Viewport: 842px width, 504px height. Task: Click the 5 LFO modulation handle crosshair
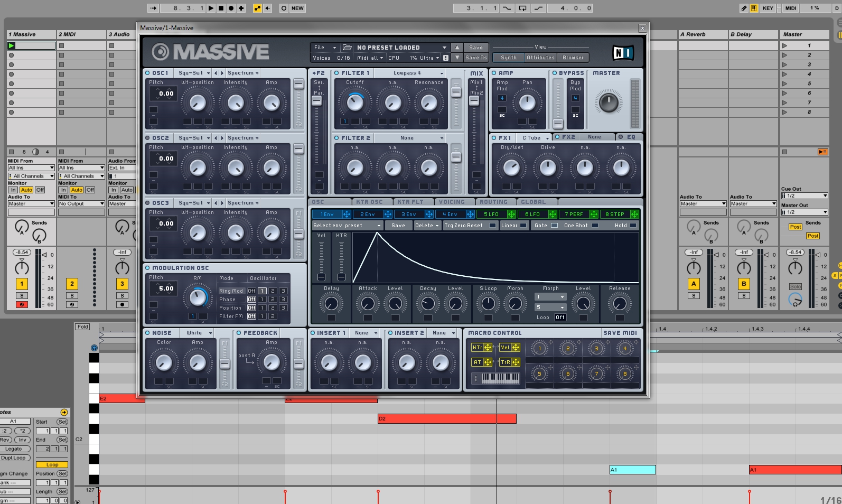[x=511, y=214]
